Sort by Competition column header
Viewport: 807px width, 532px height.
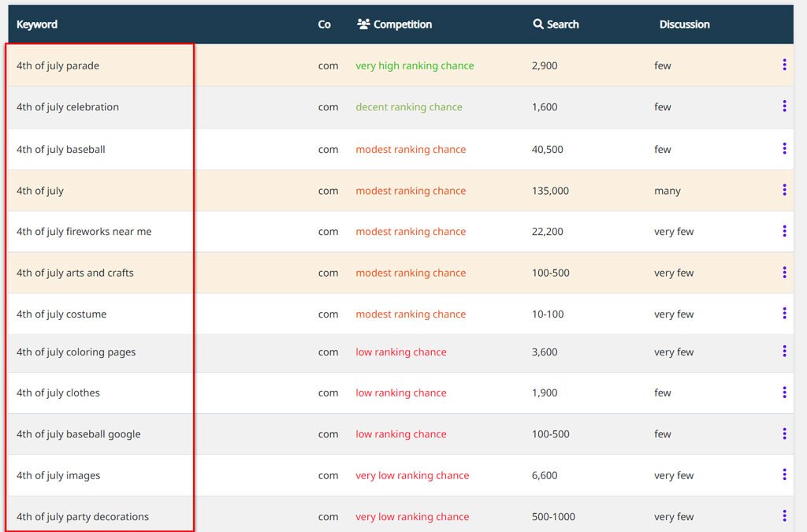[x=403, y=24]
